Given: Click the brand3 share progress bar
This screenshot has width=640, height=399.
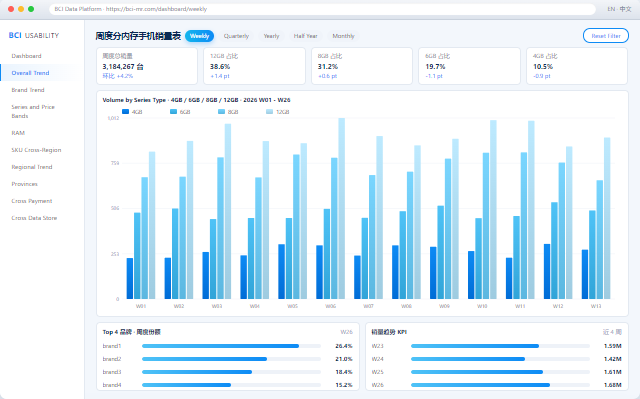Looking at the screenshot, I should coord(231,372).
